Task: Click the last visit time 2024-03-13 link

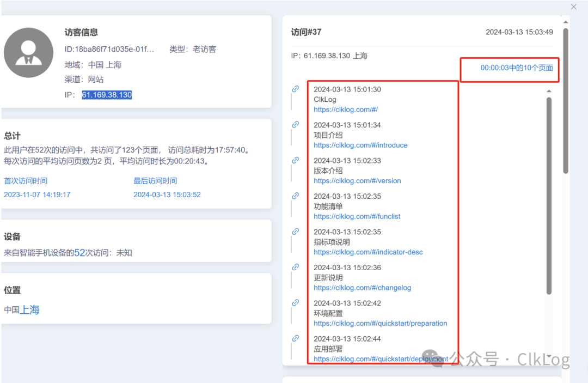Action: tap(168, 194)
